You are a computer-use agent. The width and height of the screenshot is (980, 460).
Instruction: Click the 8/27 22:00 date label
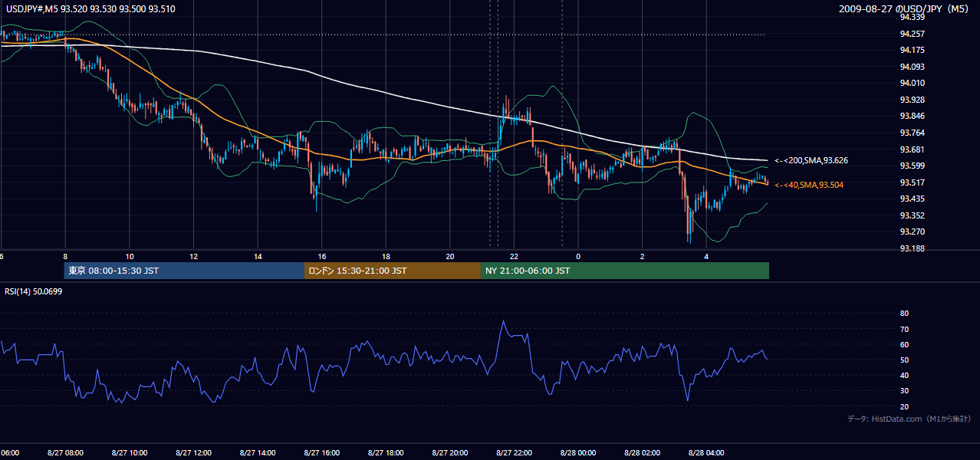click(x=514, y=452)
